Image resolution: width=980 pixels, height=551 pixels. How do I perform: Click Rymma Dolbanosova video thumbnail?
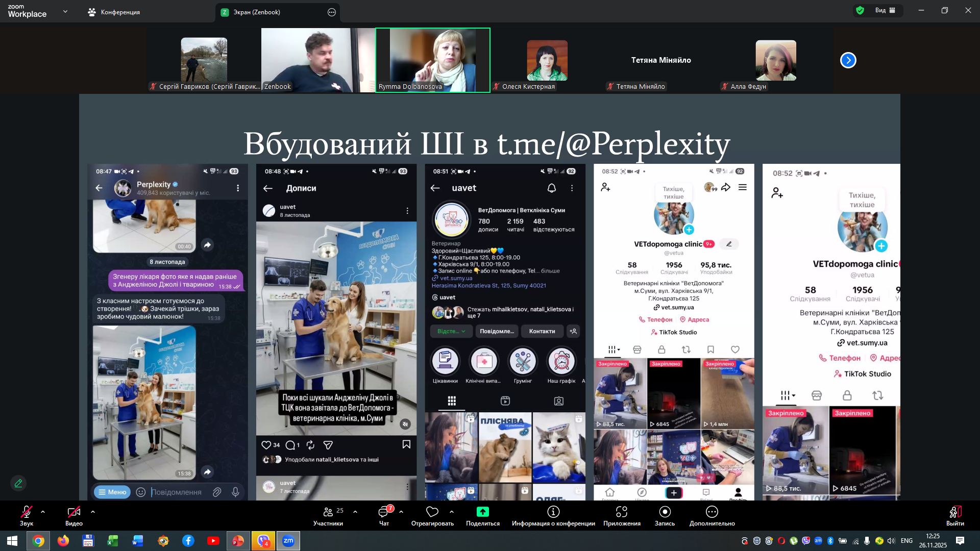click(433, 60)
